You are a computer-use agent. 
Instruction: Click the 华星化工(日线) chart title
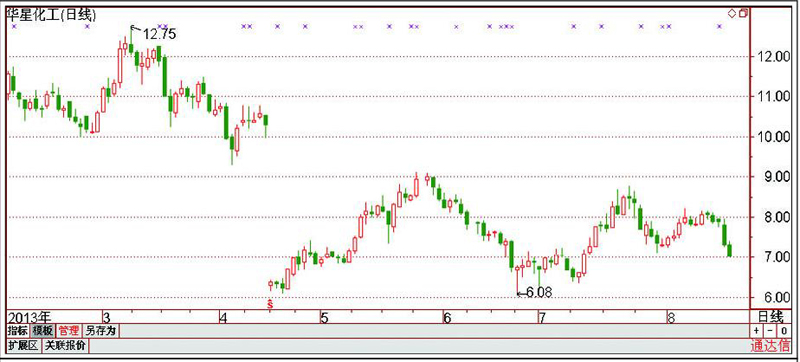(51, 15)
